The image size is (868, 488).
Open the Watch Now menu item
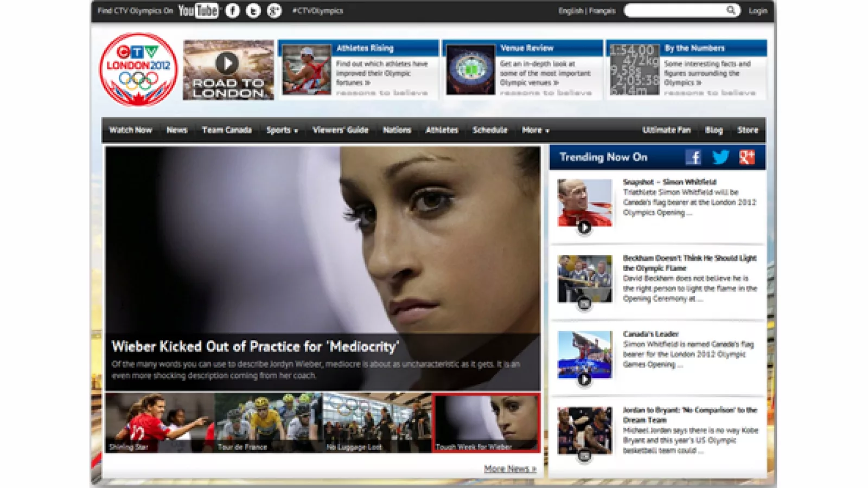point(131,130)
